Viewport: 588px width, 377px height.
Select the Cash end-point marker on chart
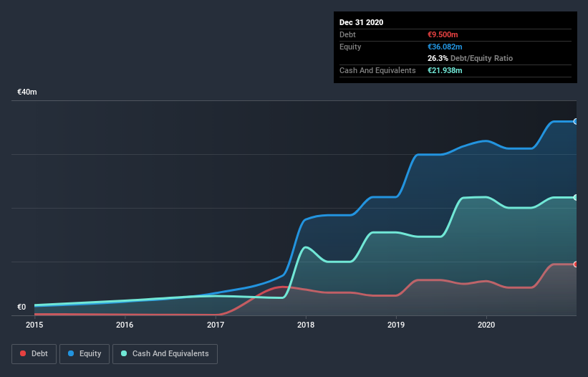[576, 197]
